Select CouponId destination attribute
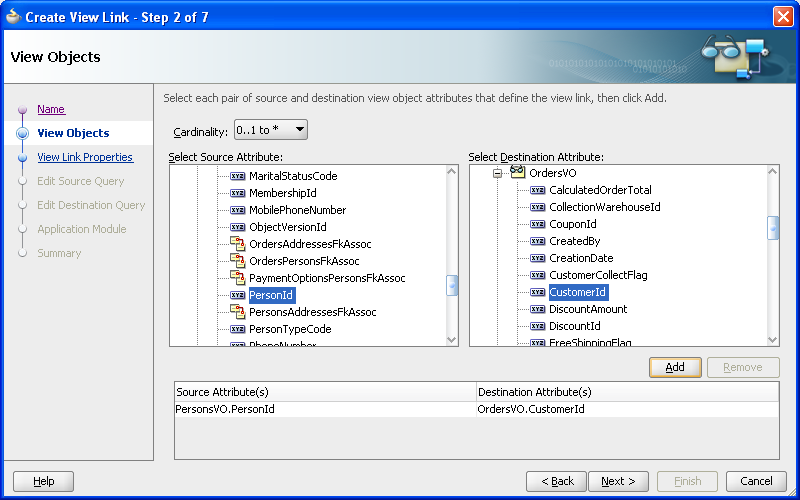The width and height of the screenshot is (800, 500). (x=572, y=224)
